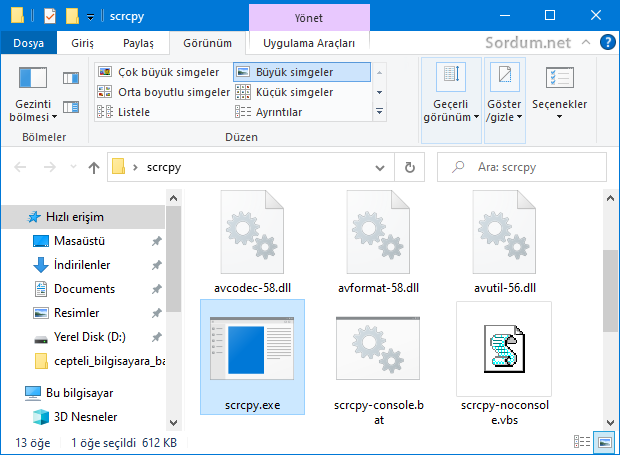Click the pin icon next to Documents
Viewport: 620px width, 455px height.
pos(157,289)
